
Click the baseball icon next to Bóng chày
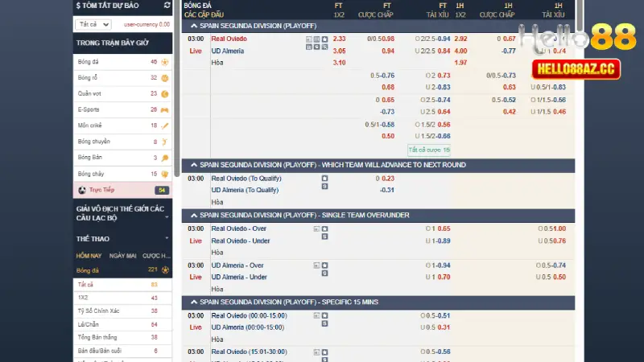tap(165, 174)
